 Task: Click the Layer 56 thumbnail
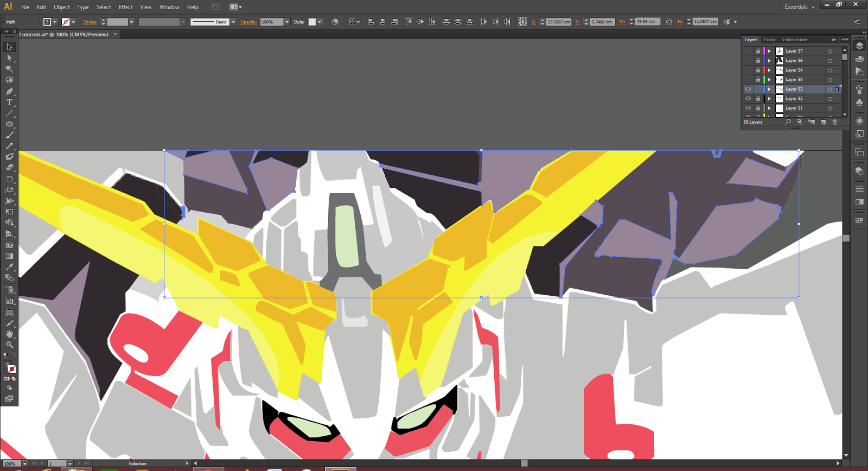click(779, 60)
